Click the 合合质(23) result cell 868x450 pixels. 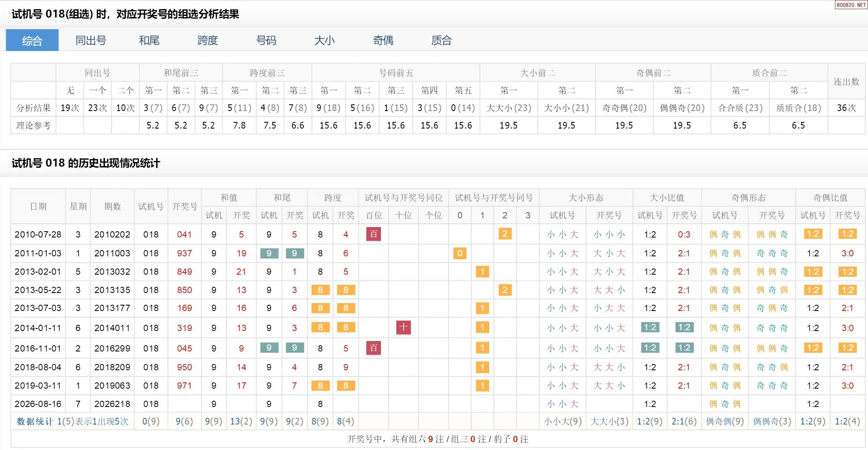(x=740, y=108)
